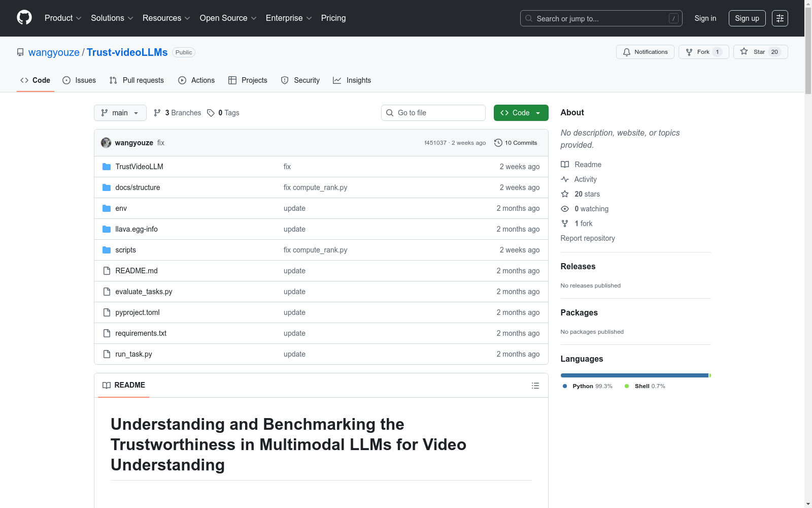Open the README outline list icon

point(535,386)
